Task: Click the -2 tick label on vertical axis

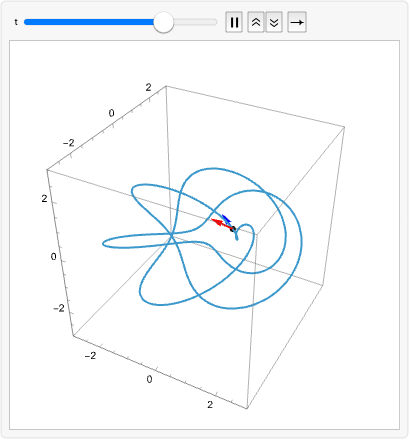Action: (x=59, y=308)
